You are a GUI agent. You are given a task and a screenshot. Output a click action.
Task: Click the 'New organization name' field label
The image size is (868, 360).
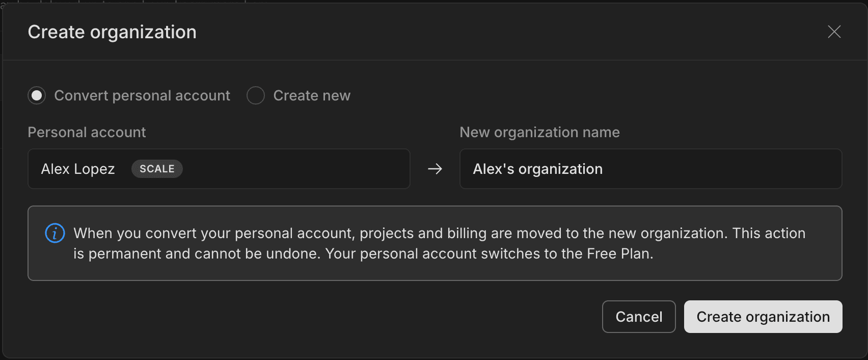point(539,132)
